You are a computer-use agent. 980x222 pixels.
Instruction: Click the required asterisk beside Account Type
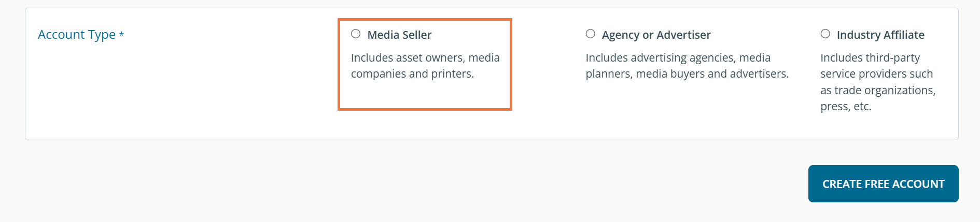coord(122,35)
